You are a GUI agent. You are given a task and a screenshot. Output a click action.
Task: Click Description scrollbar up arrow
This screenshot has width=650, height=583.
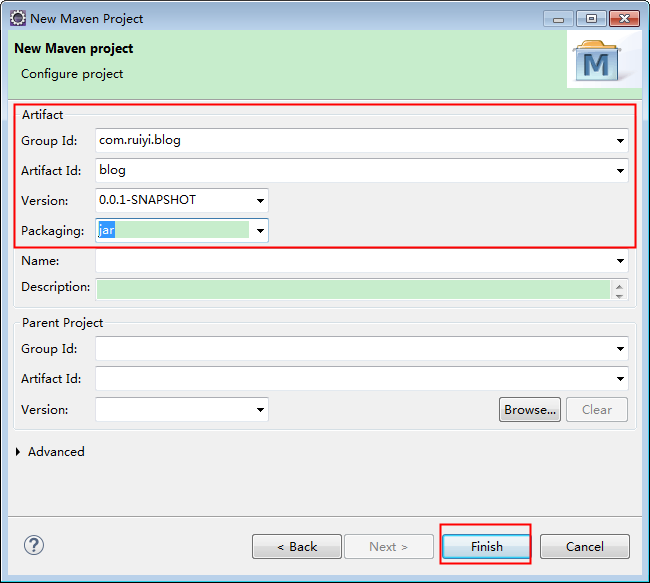[x=619, y=286]
